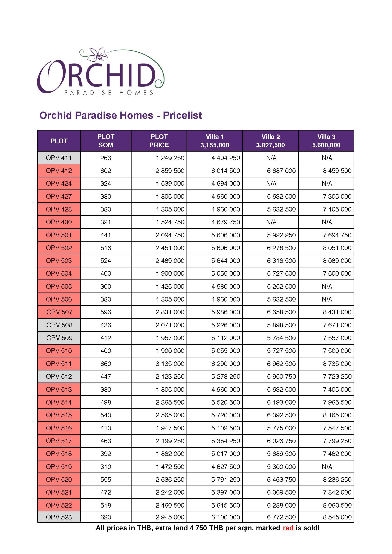392x554 pixels.
Task: Select the red OPV 412 plot cell
Action: coord(59,171)
